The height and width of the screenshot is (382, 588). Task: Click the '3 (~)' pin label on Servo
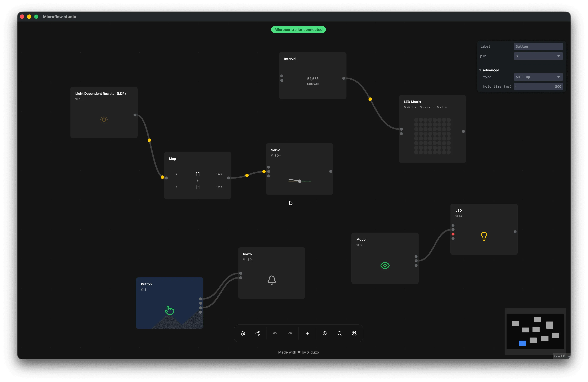coord(276,155)
